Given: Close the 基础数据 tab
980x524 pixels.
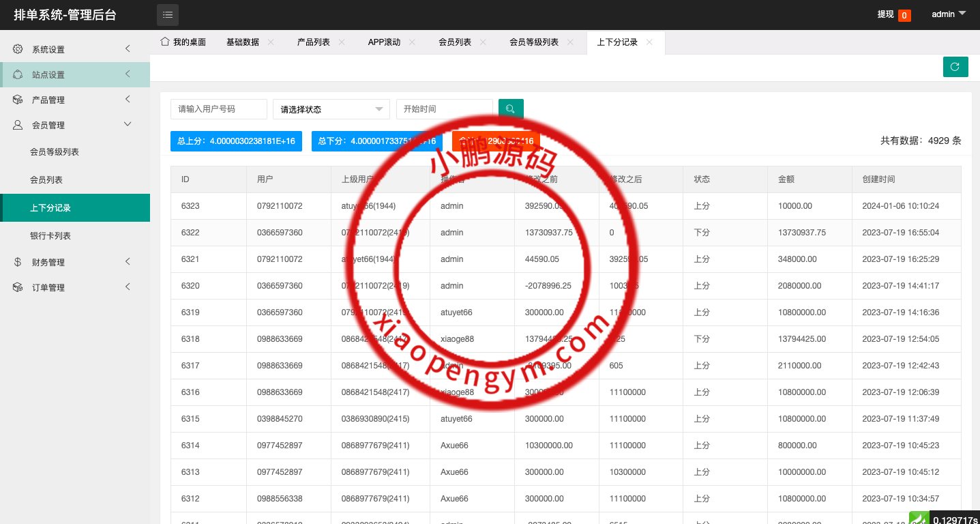Looking at the screenshot, I should pyautogui.click(x=271, y=42).
